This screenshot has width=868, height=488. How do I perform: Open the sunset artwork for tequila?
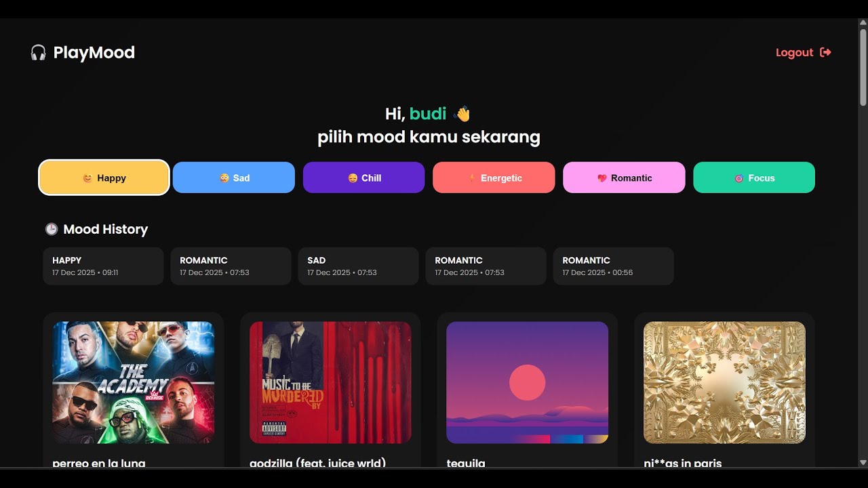pyautogui.click(x=528, y=382)
